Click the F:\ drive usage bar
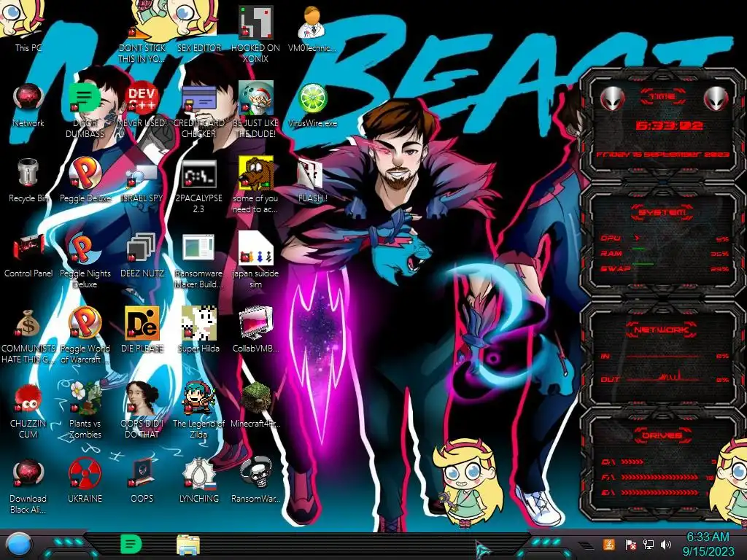This screenshot has height=560, width=747. coord(658,477)
